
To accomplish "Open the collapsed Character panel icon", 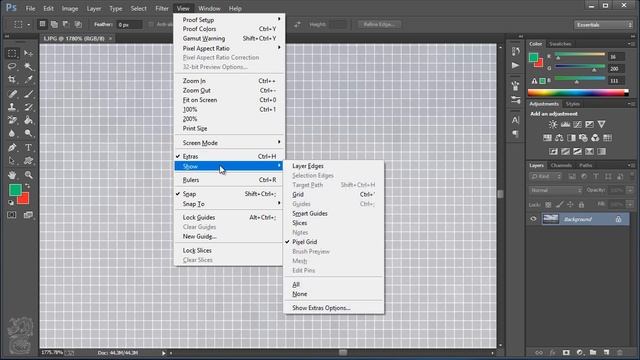I will (x=516, y=120).
